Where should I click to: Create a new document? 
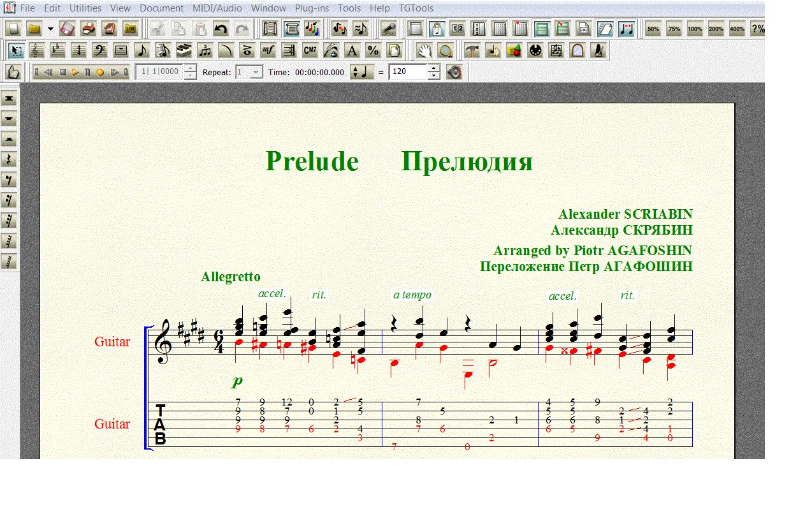pos(13,29)
